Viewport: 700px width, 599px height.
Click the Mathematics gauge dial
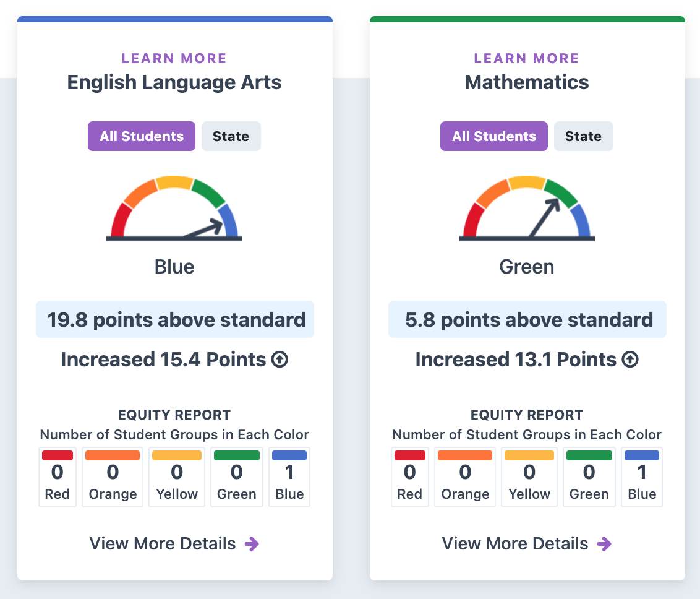tap(527, 209)
